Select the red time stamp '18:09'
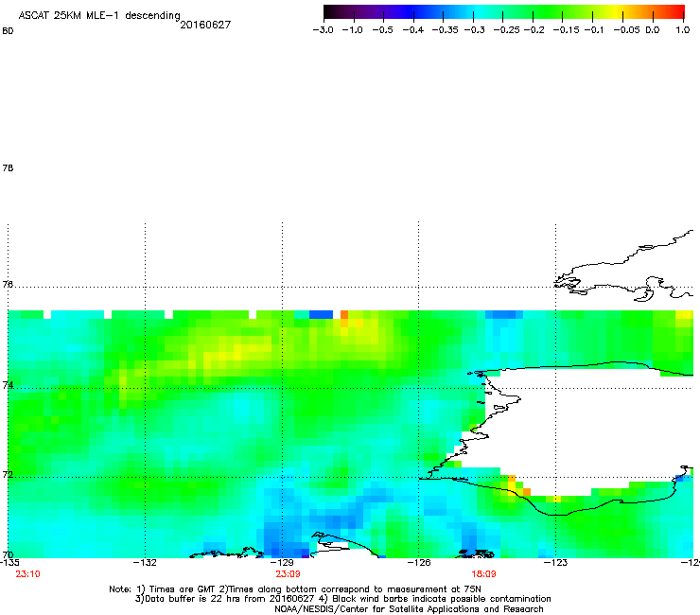The height and width of the screenshot is (615, 700). (x=484, y=574)
